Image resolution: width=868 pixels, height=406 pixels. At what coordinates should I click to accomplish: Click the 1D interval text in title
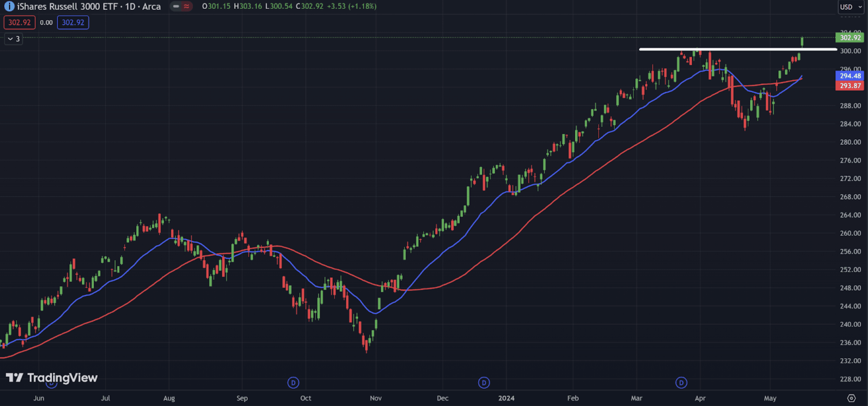[130, 6]
